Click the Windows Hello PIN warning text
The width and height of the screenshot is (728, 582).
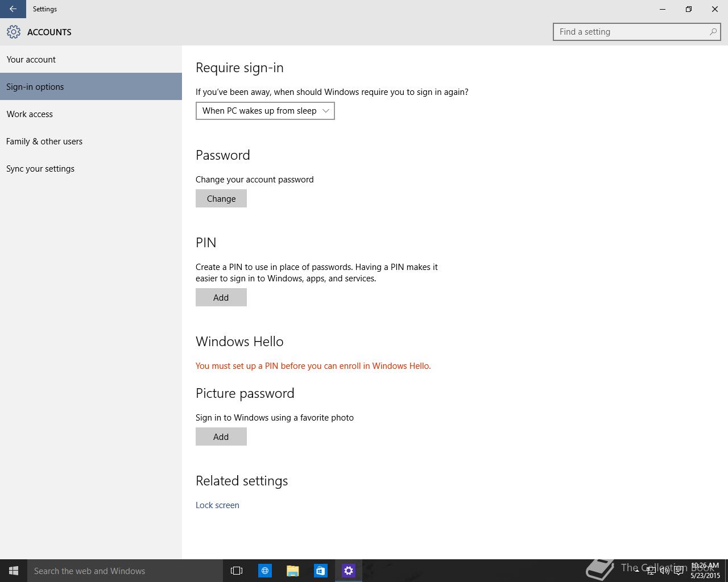coord(313,365)
